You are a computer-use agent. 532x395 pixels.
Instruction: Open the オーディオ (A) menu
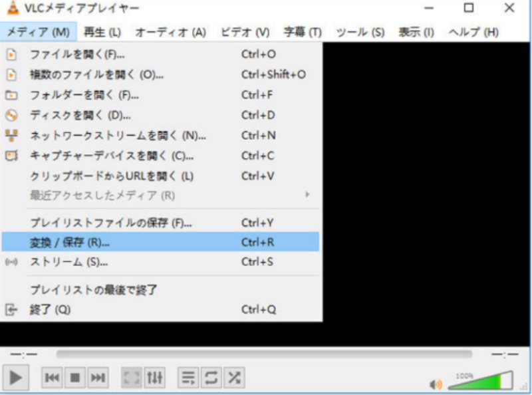click(x=171, y=32)
